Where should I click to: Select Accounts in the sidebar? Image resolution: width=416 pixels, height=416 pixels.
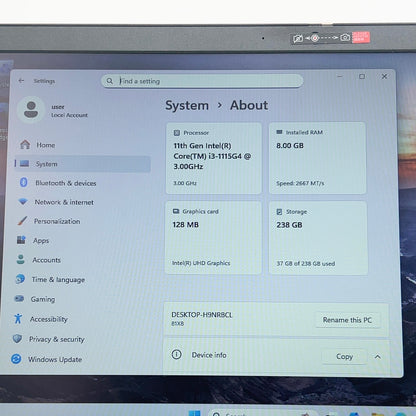coord(46,260)
